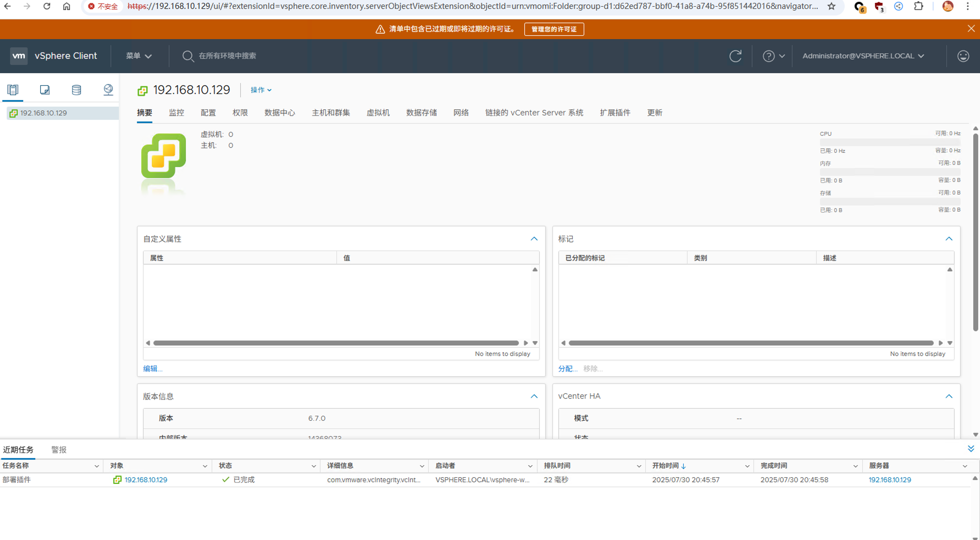Click the vm logo in header
Viewport: 980px width, 540px height.
(19, 56)
